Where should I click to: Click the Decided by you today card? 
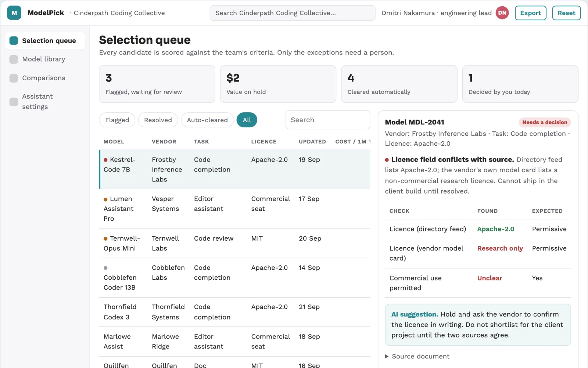[x=520, y=84]
